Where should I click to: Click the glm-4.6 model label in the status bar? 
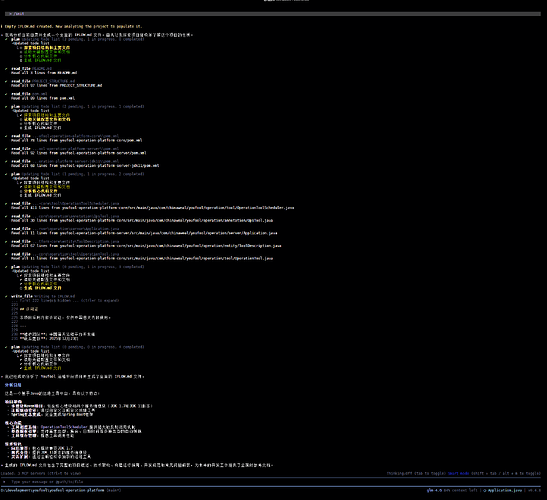point(434,490)
